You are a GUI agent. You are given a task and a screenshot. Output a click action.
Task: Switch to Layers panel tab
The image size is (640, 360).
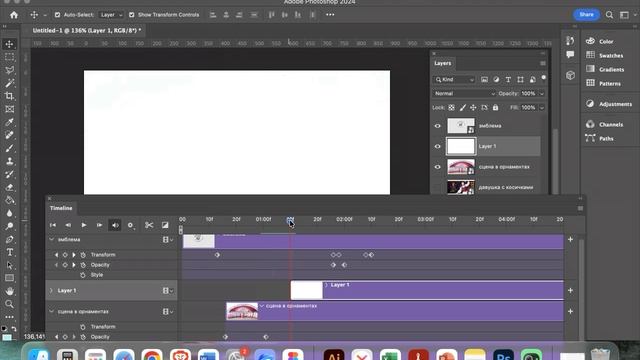pos(442,63)
